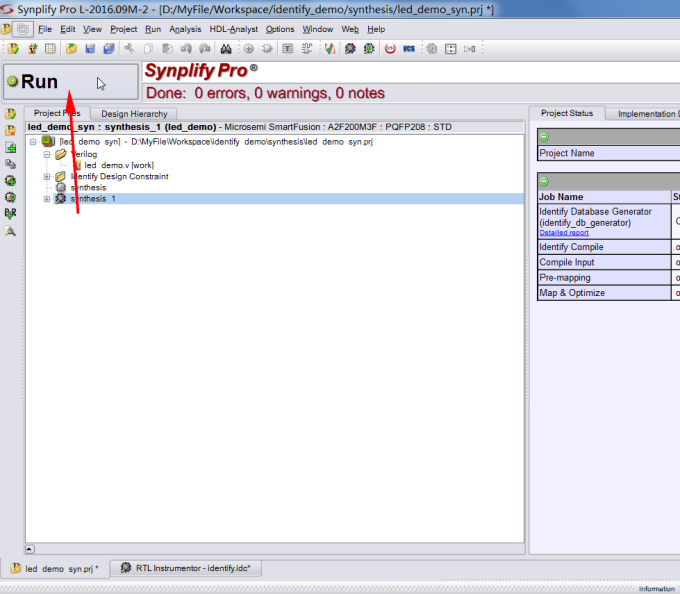Image resolution: width=680 pixels, height=594 pixels.
Task: Click the red SYN round toolbar icon
Action: click(x=390, y=49)
